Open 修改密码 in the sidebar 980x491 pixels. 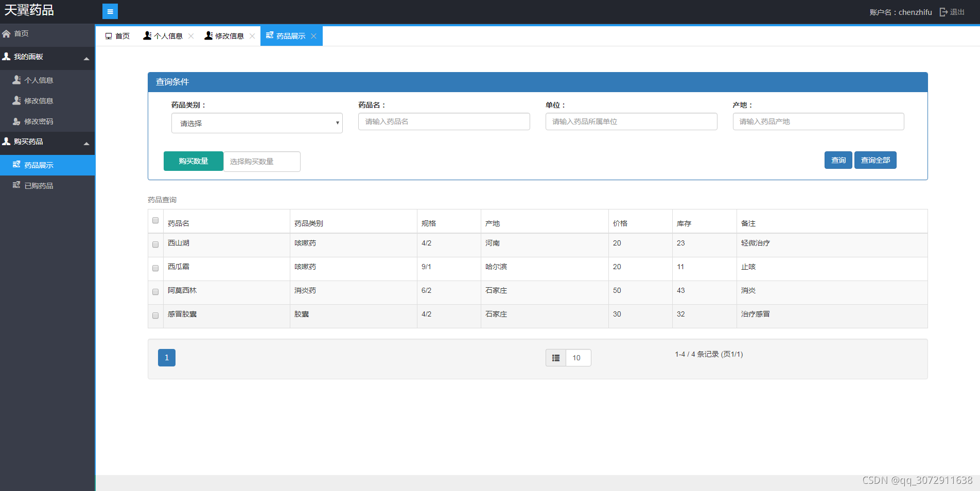47,121
